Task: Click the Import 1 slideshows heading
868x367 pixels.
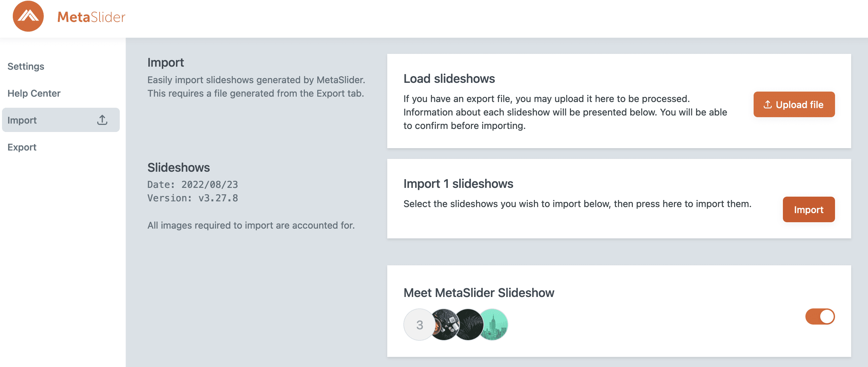Action: (x=458, y=183)
